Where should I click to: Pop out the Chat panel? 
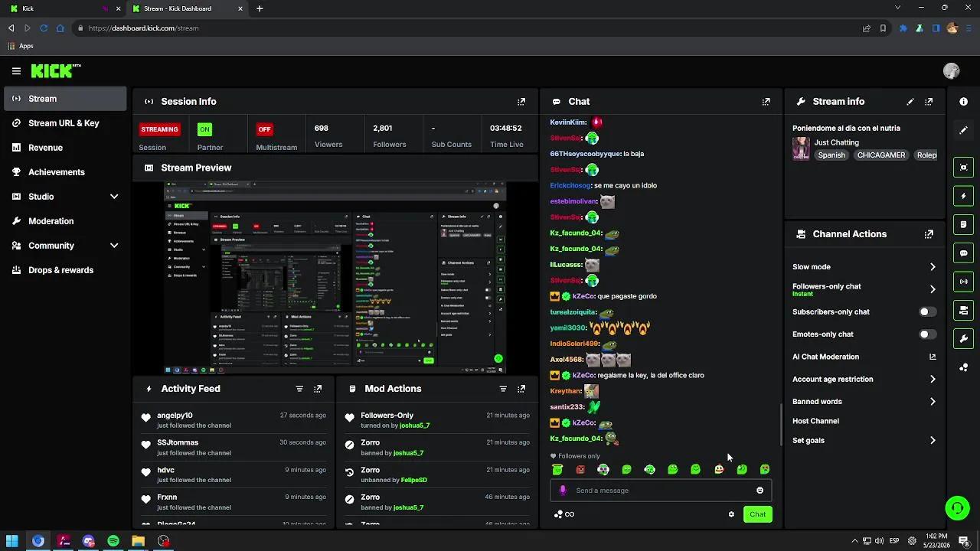[x=766, y=101]
